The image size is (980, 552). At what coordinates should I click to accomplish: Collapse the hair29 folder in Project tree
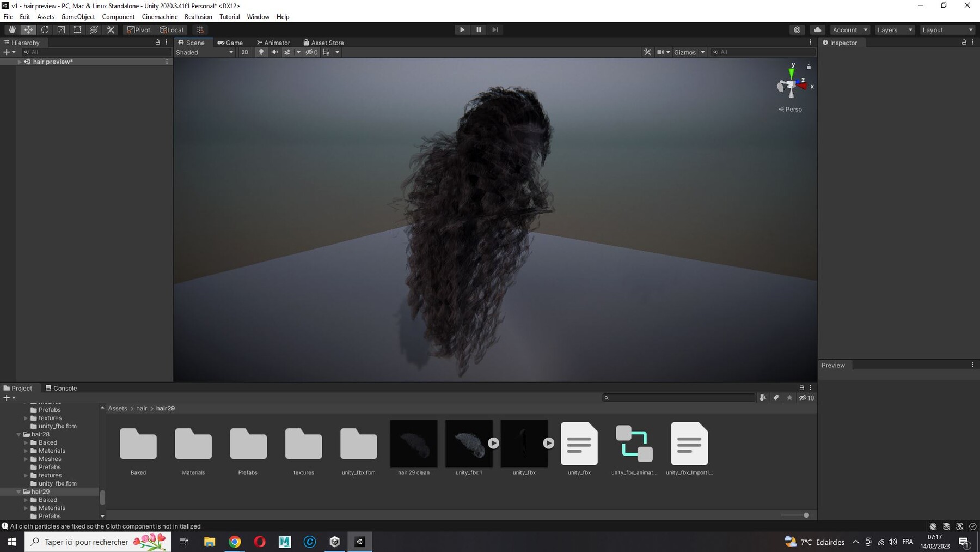tap(19, 492)
